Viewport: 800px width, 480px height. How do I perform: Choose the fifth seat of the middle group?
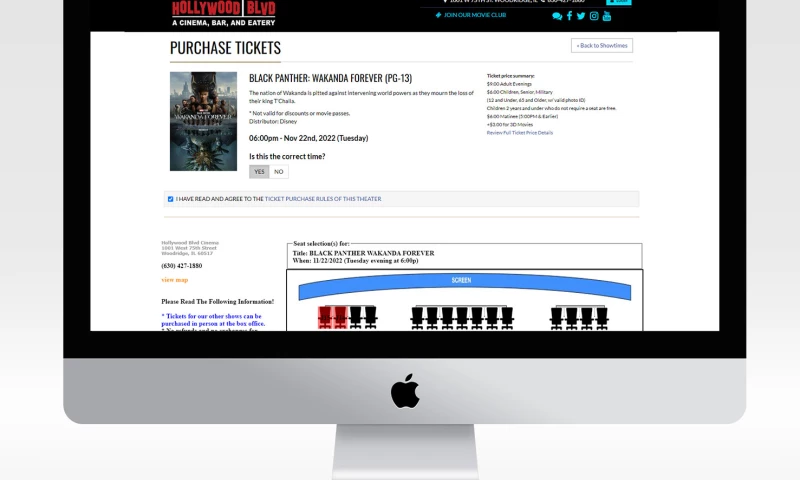(477, 318)
